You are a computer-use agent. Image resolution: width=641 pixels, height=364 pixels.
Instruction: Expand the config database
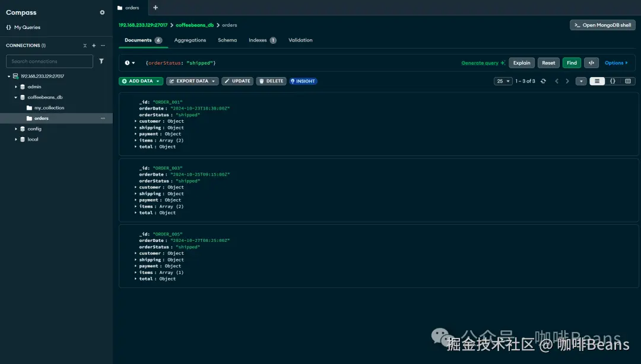click(16, 129)
